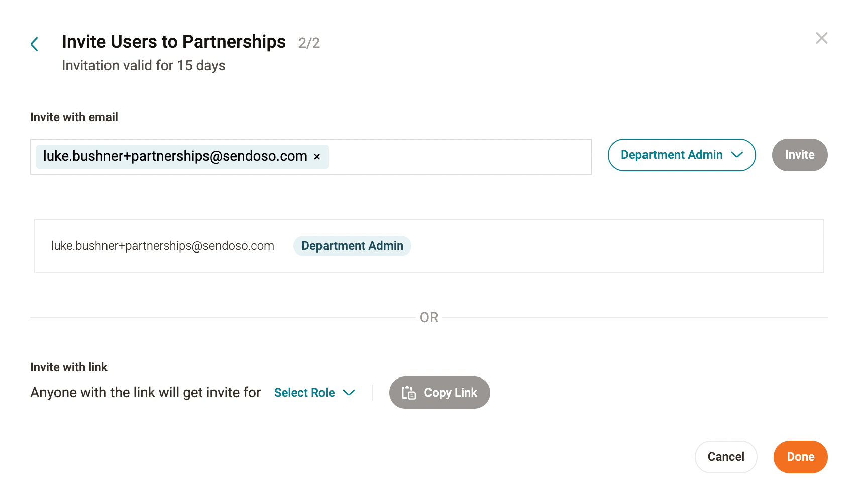
Task: Remove the luke.bushner email chip
Action: (317, 157)
